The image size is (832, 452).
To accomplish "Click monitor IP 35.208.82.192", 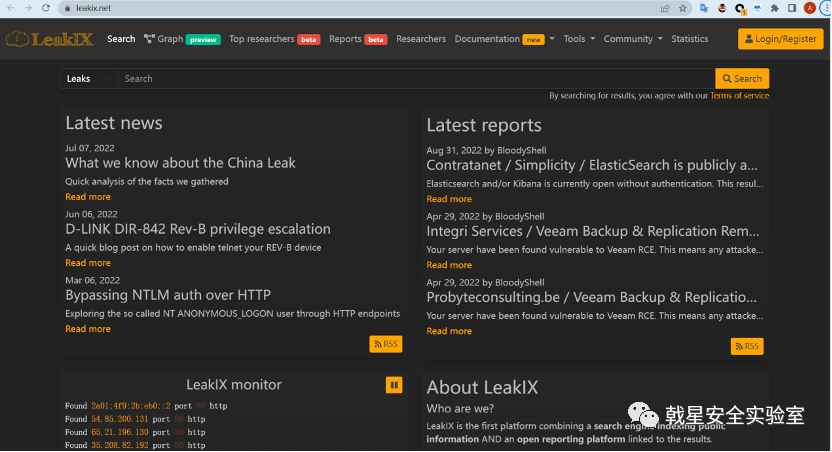I will click(x=119, y=446).
